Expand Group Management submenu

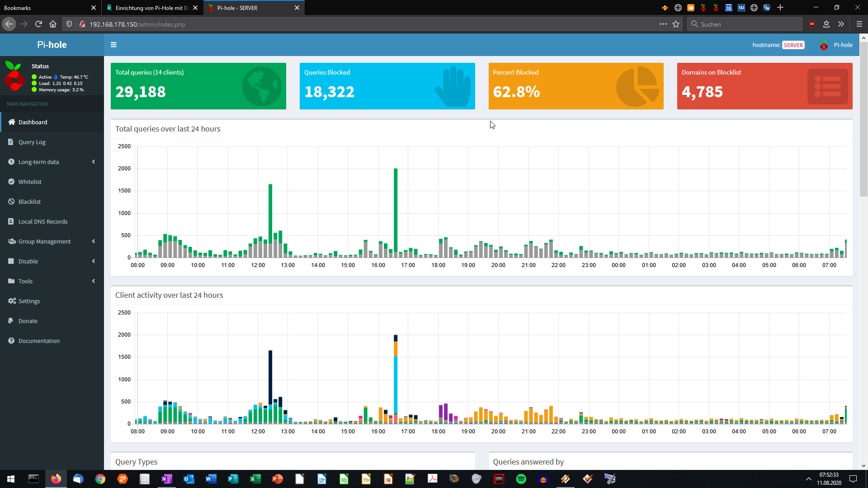click(52, 241)
